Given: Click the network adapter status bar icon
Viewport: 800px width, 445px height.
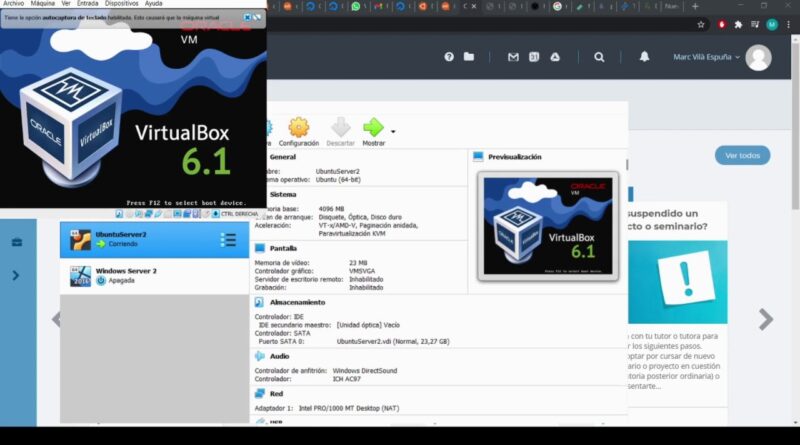Looking at the screenshot, I should tap(148, 214).
